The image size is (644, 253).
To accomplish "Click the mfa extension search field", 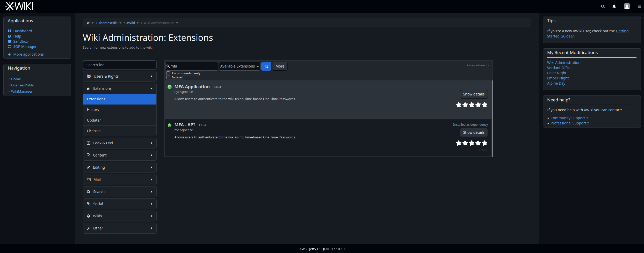I will point(192,66).
